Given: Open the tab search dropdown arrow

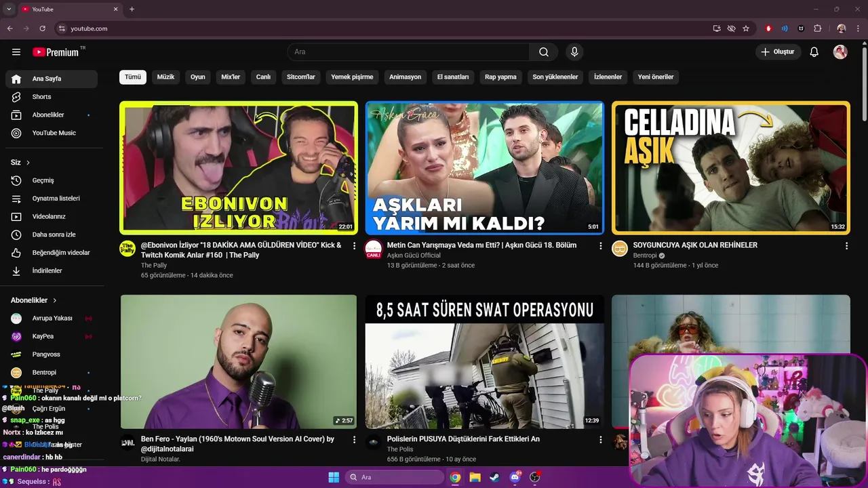Looking at the screenshot, I should point(9,9).
